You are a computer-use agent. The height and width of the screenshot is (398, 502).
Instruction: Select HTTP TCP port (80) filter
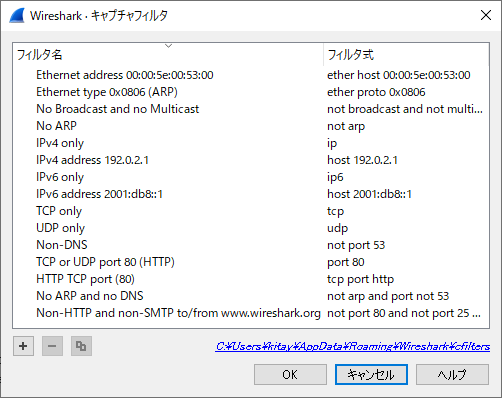tap(85, 279)
